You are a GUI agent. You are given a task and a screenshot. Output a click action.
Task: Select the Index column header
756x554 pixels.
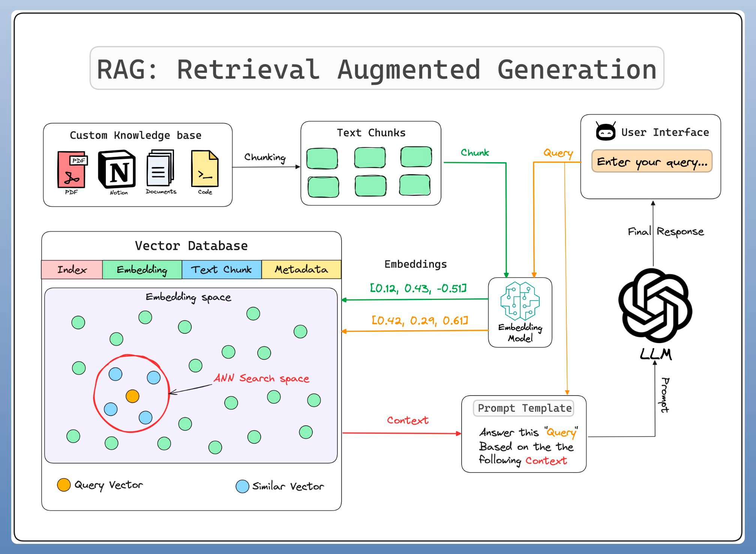pyautogui.click(x=72, y=269)
